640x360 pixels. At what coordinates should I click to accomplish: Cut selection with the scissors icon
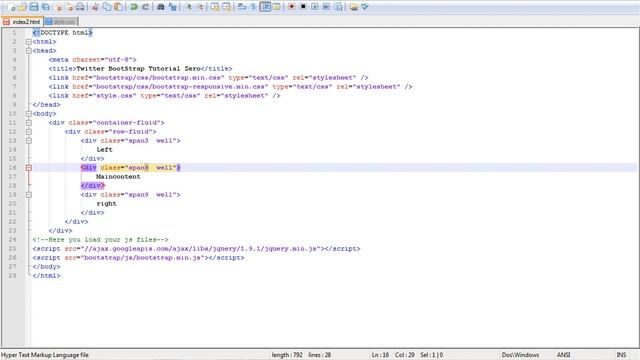(x=95, y=7)
